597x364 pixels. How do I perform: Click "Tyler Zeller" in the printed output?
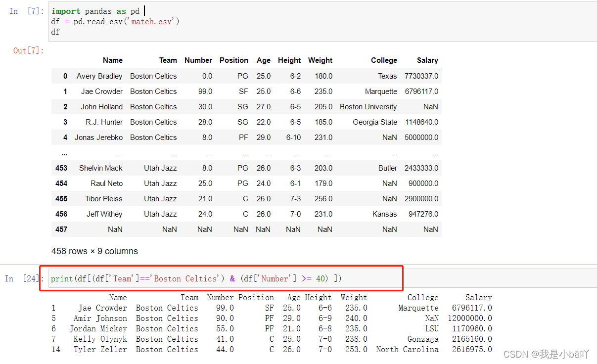click(x=100, y=350)
